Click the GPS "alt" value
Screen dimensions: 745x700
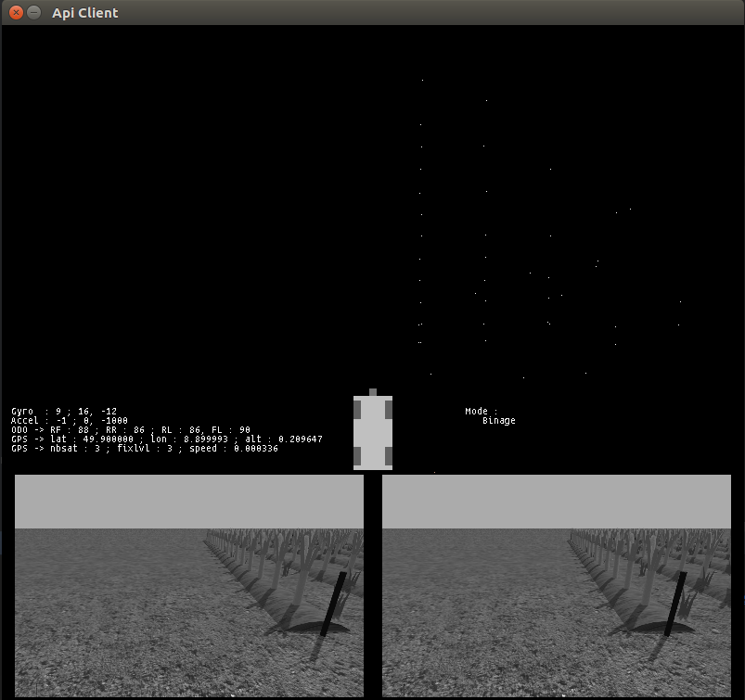click(301, 439)
